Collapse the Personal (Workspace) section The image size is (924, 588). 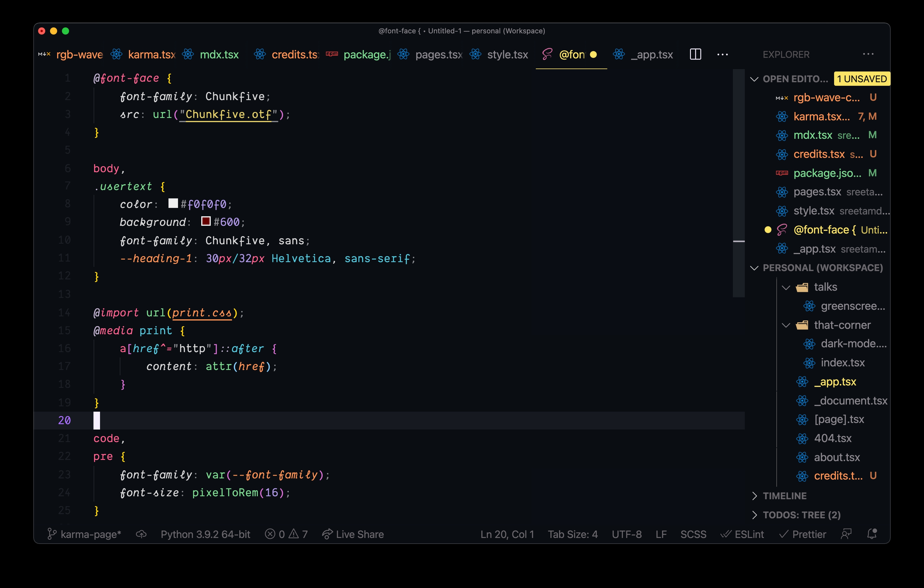click(x=754, y=268)
